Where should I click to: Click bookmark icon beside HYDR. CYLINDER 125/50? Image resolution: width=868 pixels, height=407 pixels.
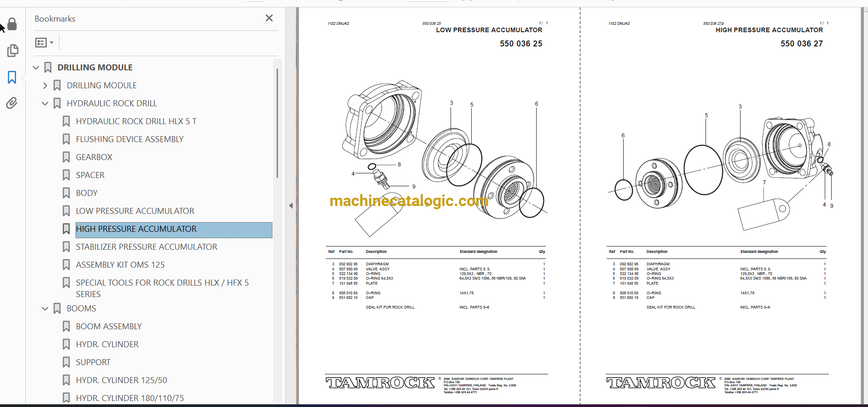pyautogui.click(x=66, y=380)
